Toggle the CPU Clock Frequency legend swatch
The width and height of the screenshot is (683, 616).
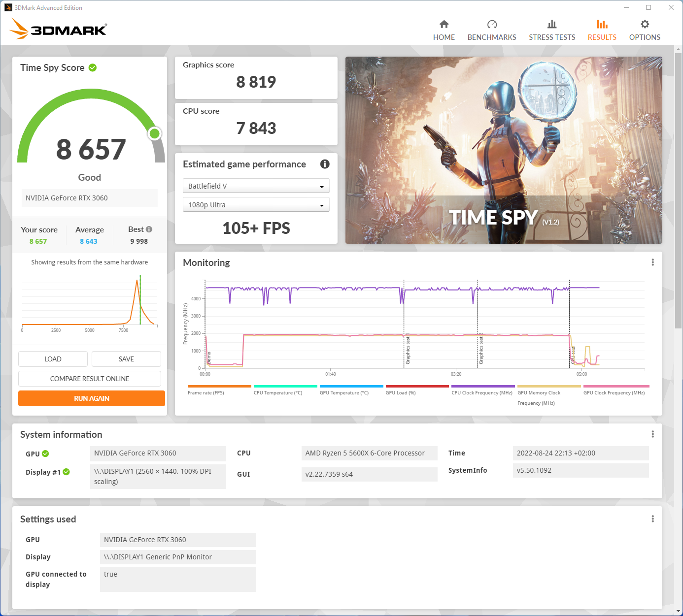pos(482,387)
